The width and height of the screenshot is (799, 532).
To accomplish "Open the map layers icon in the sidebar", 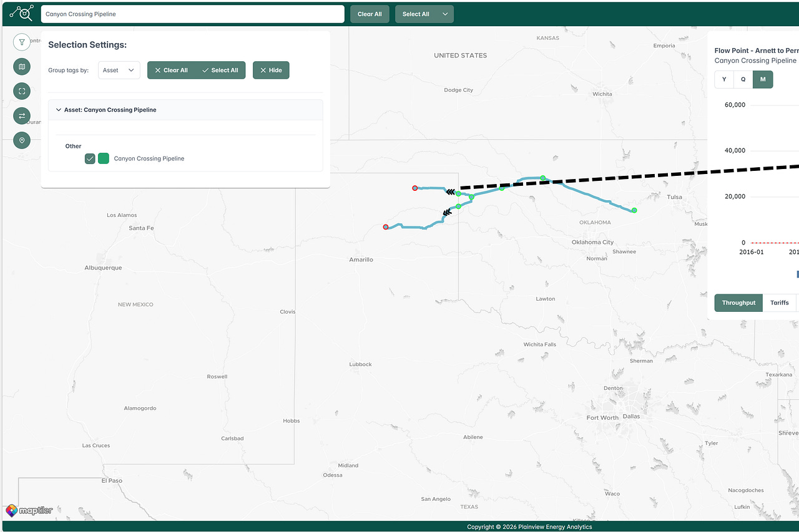I will click(22, 67).
